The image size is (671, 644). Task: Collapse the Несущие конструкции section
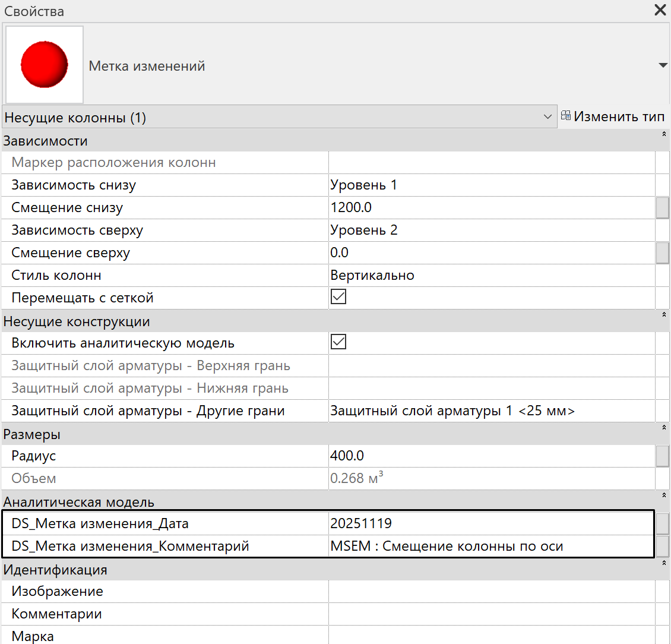tap(664, 315)
